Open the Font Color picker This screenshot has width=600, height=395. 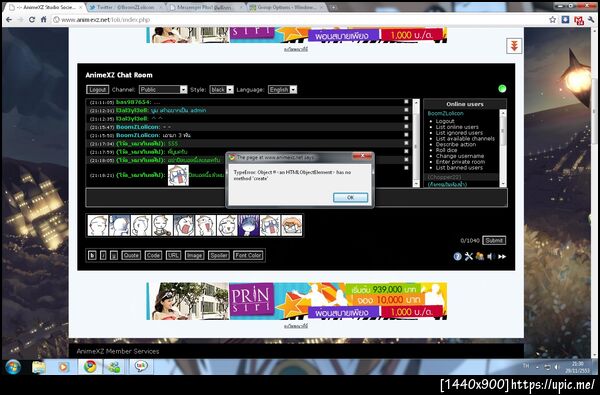point(248,255)
